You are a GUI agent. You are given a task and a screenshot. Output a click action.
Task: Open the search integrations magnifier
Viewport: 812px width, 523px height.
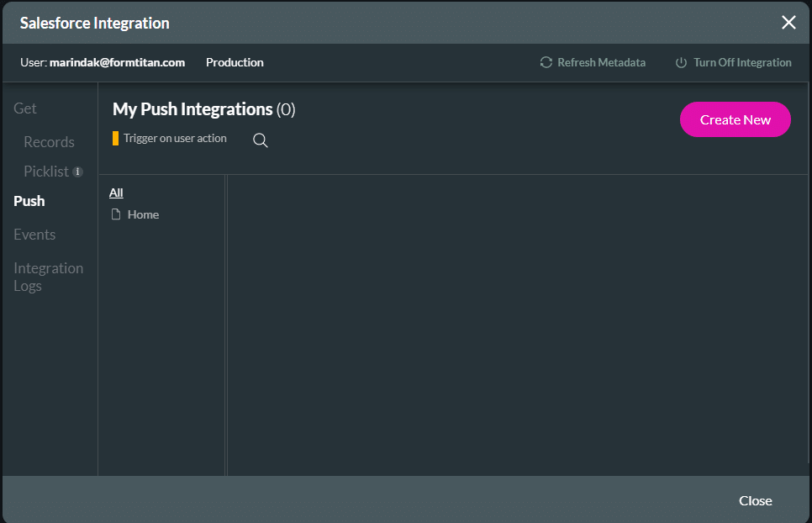pyautogui.click(x=260, y=140)
